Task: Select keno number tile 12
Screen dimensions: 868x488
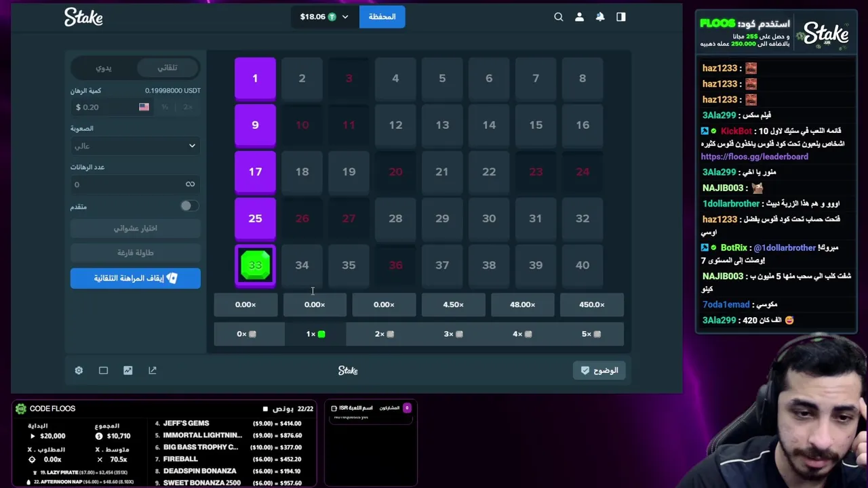Action: pyautogui.click(x=395, y=125)
